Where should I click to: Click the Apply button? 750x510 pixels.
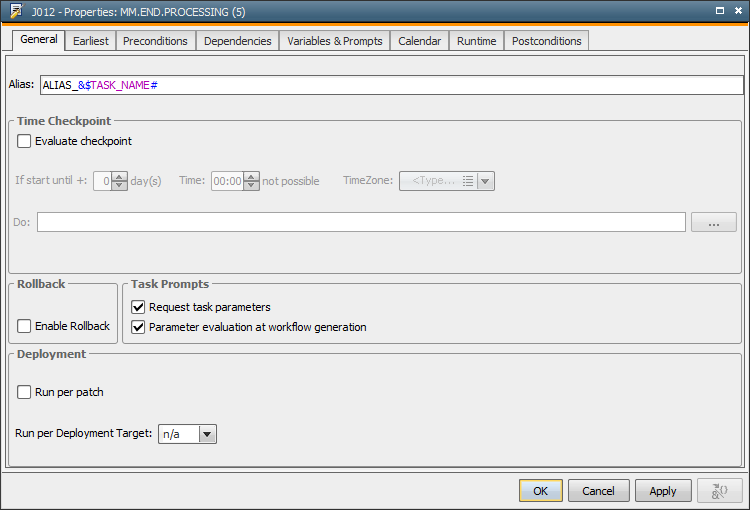pos(662,491)
